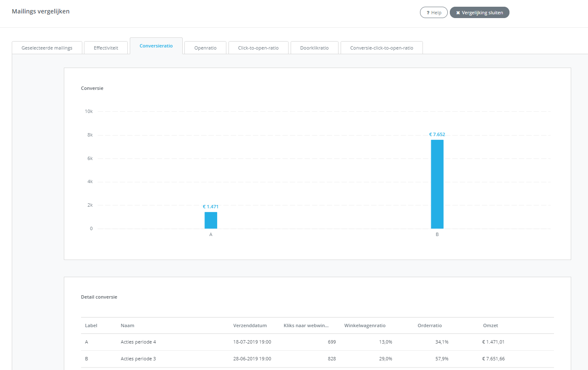
Task: Click the Conversie chart title
Action: coord(92,88)
